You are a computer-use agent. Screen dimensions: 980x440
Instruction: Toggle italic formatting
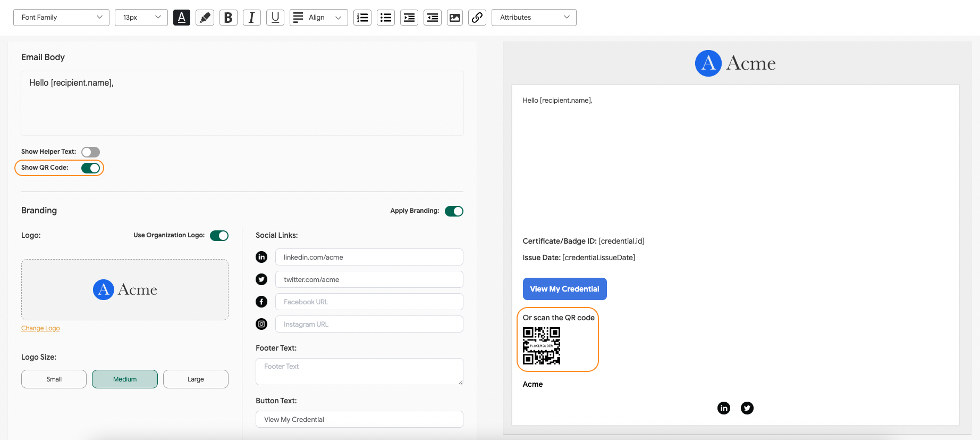(x=252, y=18)
